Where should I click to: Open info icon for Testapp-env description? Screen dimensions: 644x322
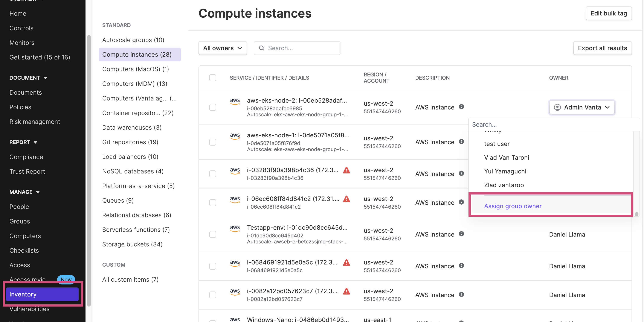pyautogui.click(x=461, y=234)
